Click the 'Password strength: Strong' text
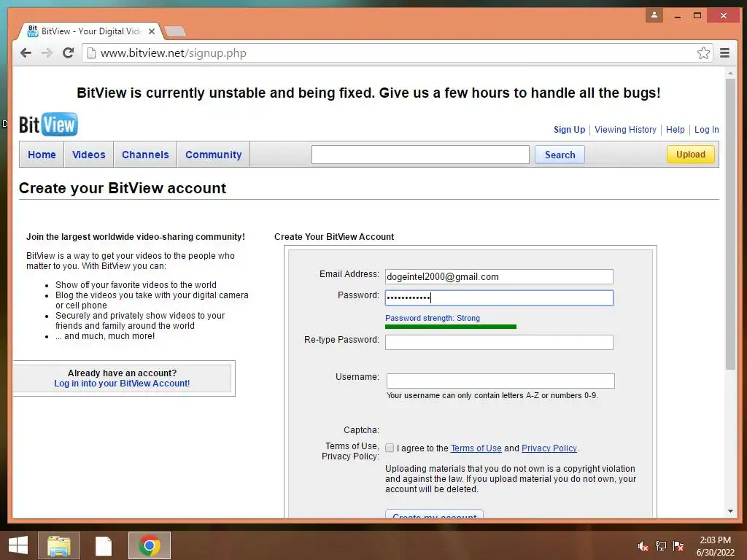Viewport: 747px width, 560px height. [433, 318]
